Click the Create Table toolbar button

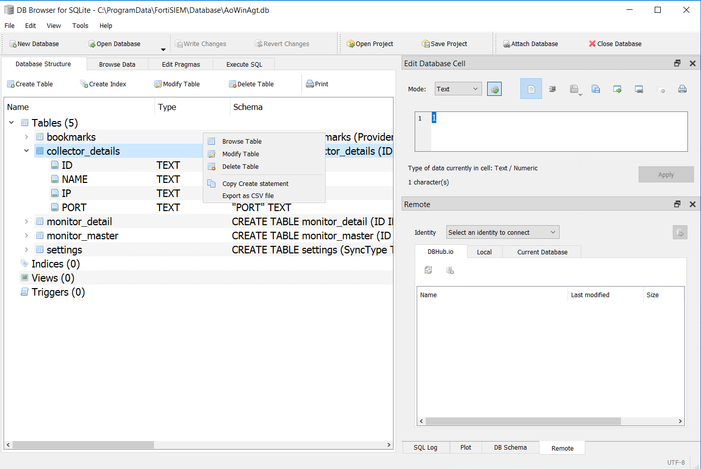pyautogui.click(x=30, y=84)
